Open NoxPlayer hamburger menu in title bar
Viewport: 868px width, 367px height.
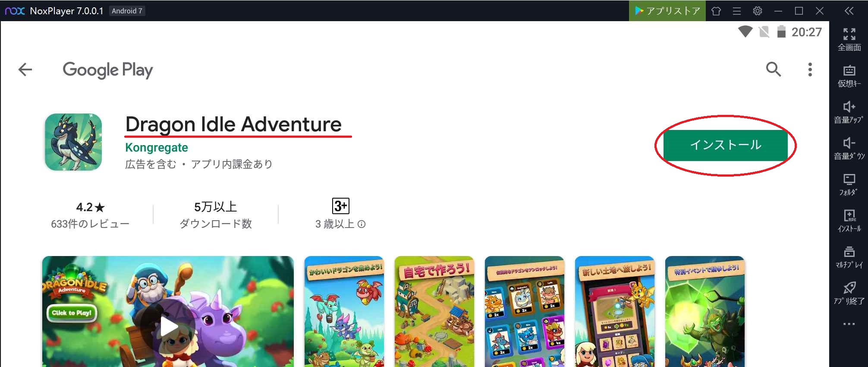[737, 11]
